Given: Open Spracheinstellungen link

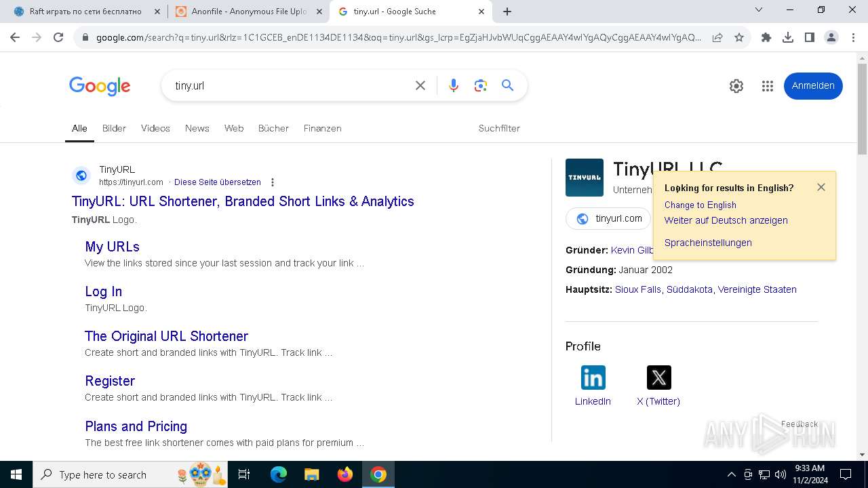Looking at the screenshot, I should [x=708, y=243].
